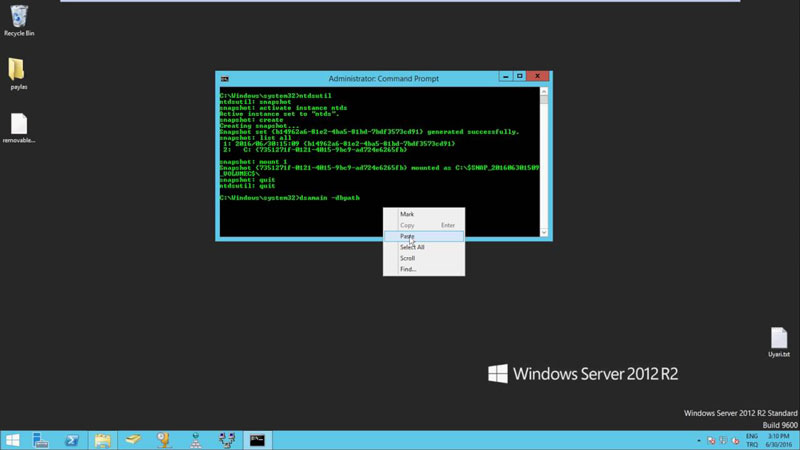Click the 'snapshot: mount 1' line

point(254,162)
